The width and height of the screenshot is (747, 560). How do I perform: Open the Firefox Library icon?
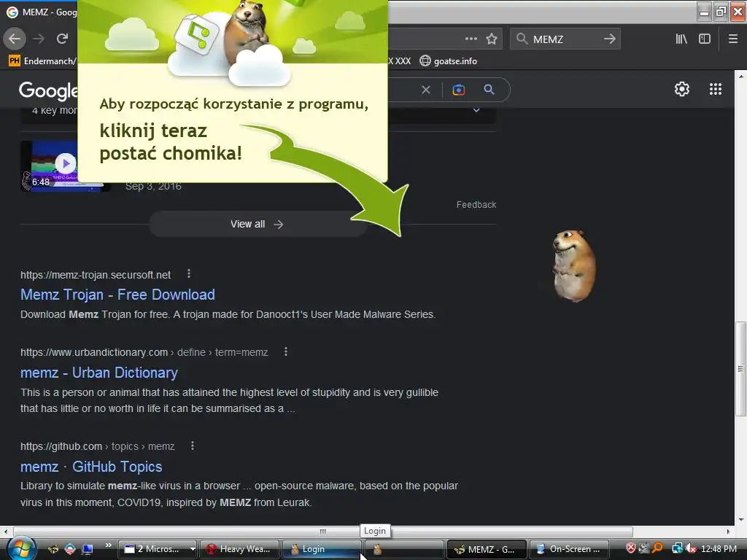pos(681,39)
